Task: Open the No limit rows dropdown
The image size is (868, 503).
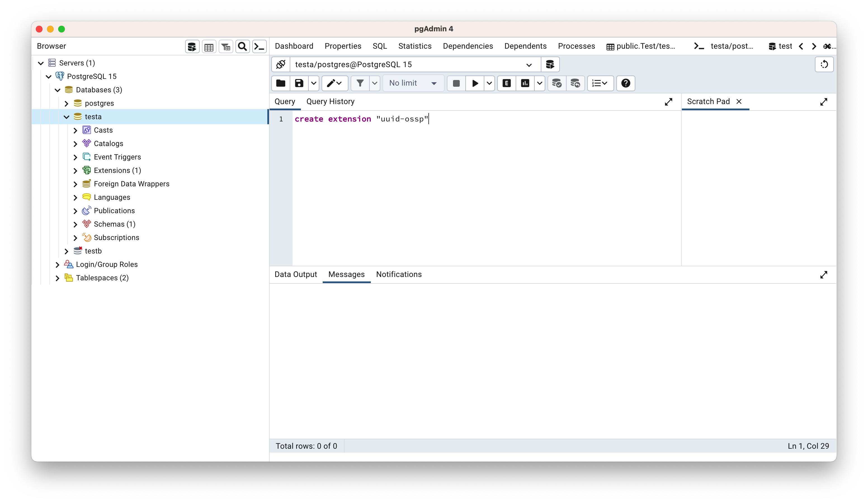Action: pyautogui.click(x=413, y=83)
